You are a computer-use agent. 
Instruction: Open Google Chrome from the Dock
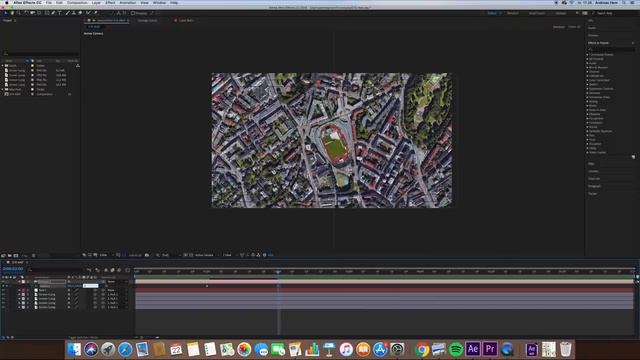[x=422, y=349]
